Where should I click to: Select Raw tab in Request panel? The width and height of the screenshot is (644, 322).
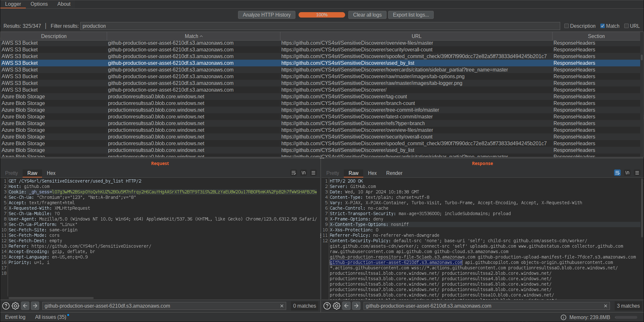point(32,173)
